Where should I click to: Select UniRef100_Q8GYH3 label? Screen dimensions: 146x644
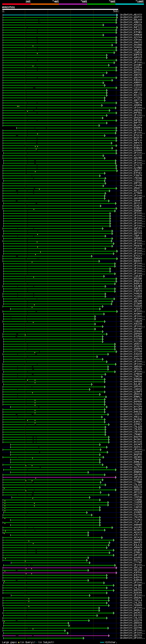pos(131,77)
